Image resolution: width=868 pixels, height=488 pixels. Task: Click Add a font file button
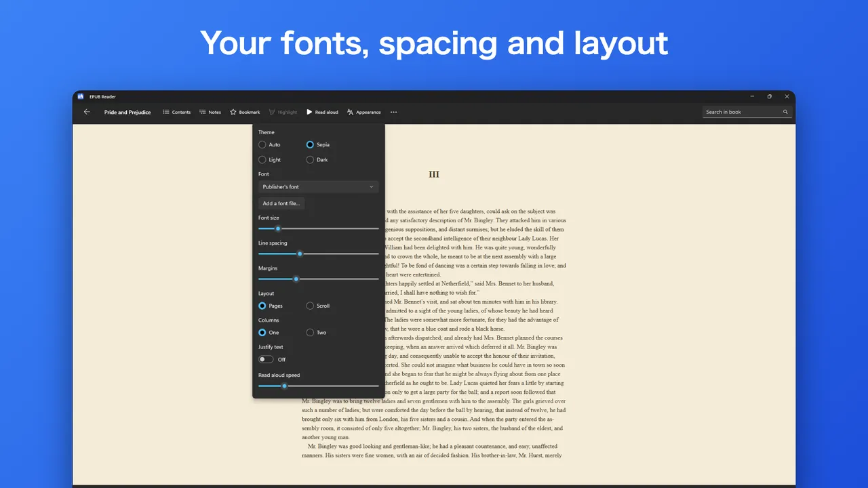[x=281, y=203]
